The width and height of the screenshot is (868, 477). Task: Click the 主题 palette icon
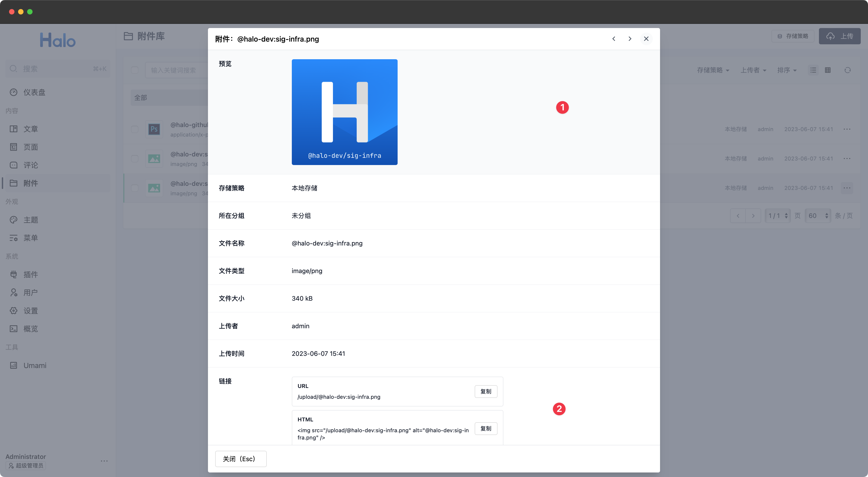point(14,220)
